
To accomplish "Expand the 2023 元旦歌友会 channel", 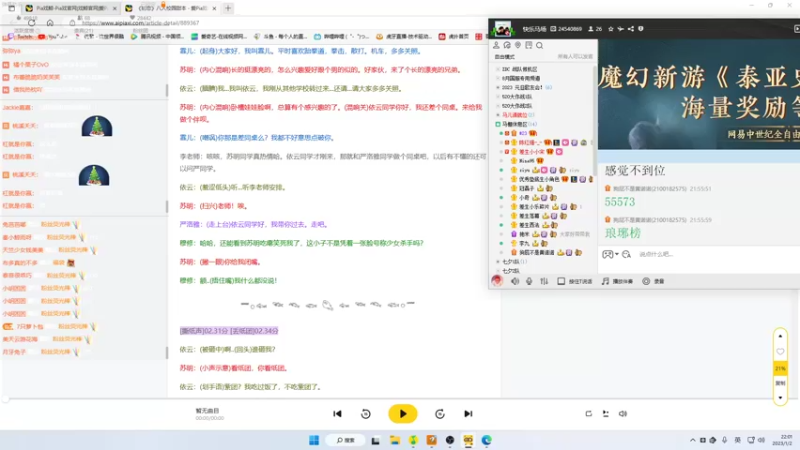I will pos(498,87).
